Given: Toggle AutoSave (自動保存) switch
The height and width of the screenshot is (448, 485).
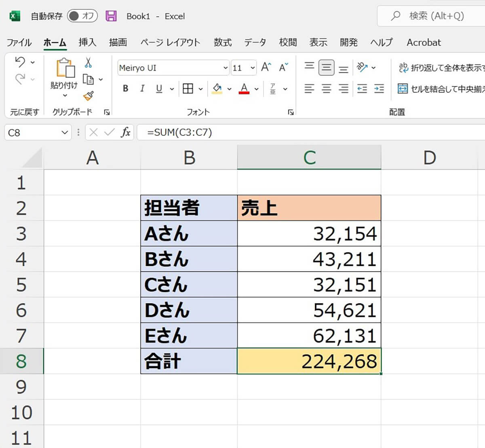Looking at the screenshot, I should (x=82, y=16).
